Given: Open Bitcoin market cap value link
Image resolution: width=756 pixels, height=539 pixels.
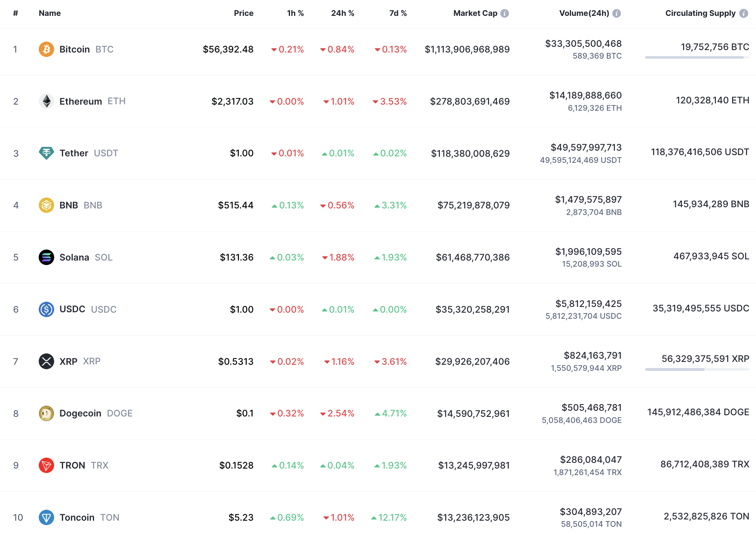Looking at the screenshot, I should pos(467,49).
